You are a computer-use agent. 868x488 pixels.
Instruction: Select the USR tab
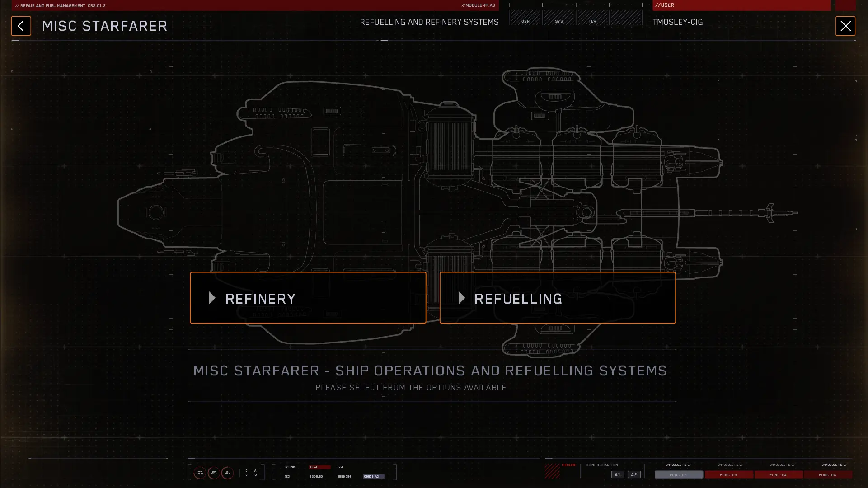(x=525, y=19)
